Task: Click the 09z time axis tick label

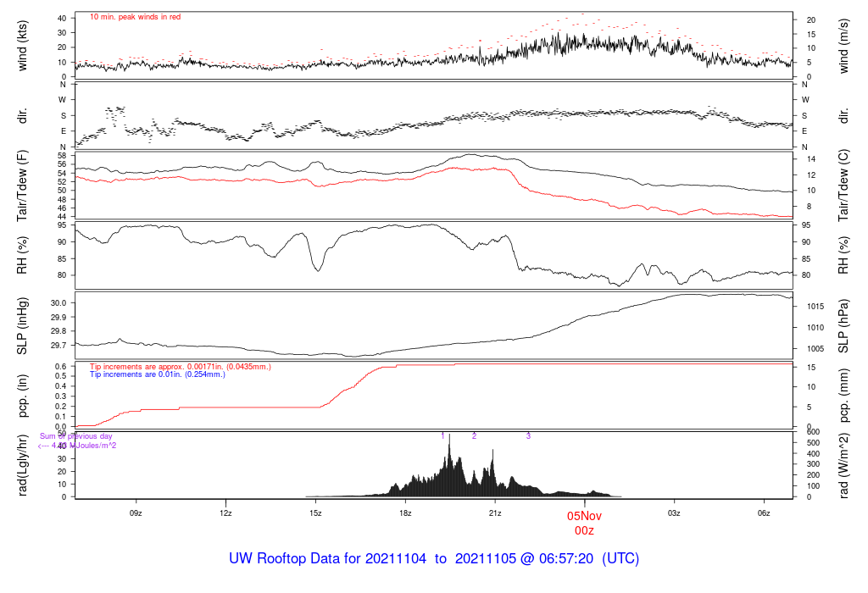Action: coord(136,513)
